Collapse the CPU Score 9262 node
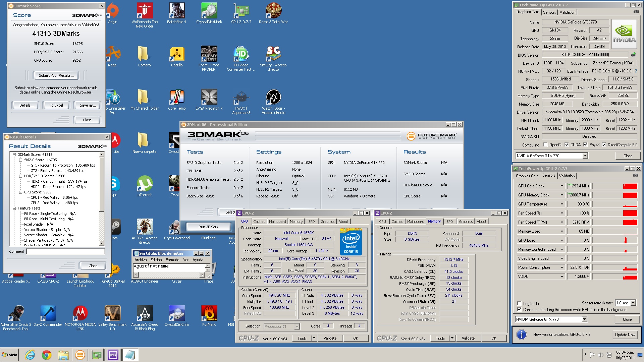 (x=21, y=192)
